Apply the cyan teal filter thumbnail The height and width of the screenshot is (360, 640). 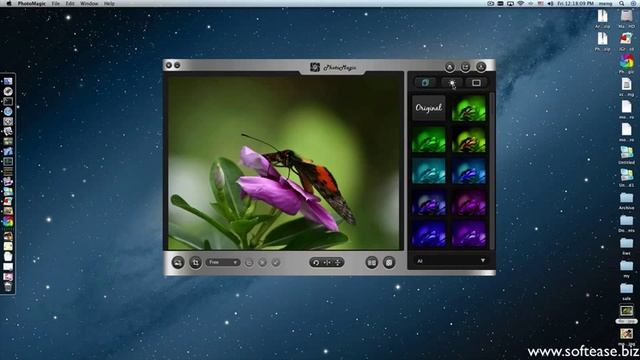click(x=429, y=171)
